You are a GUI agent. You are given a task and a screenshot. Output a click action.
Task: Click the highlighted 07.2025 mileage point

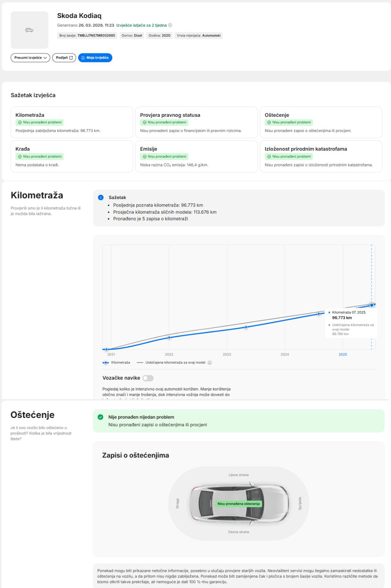click(x=371, y=305)
